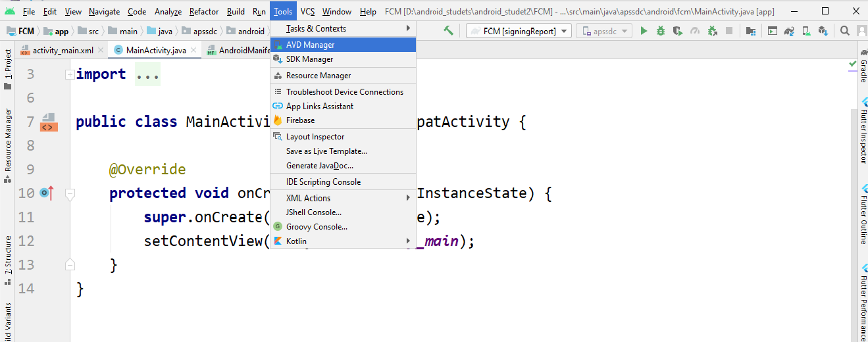
Task: Click the fold end marker on line 13
Action: click(70, 264)
